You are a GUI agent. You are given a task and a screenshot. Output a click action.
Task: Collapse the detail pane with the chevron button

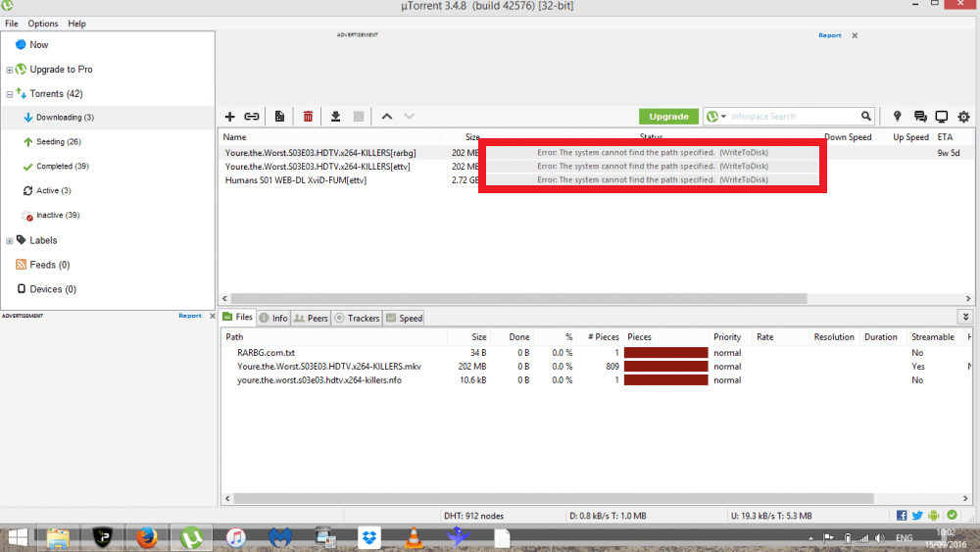965,317
